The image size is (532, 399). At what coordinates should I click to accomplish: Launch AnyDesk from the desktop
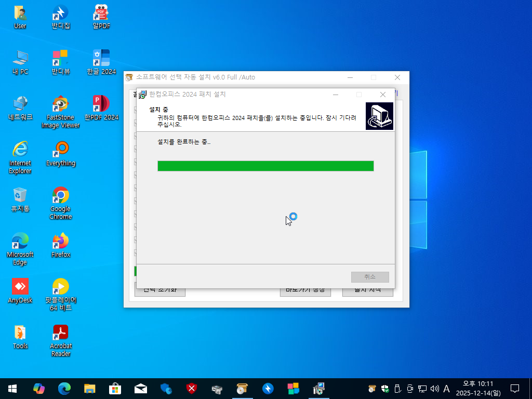point(20,291)
